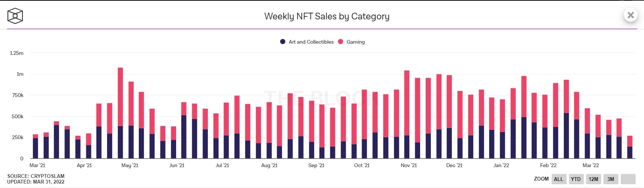Select the navy segment of the last bar
This screenshot has width=644, height=188.
[x=630, y=153]
